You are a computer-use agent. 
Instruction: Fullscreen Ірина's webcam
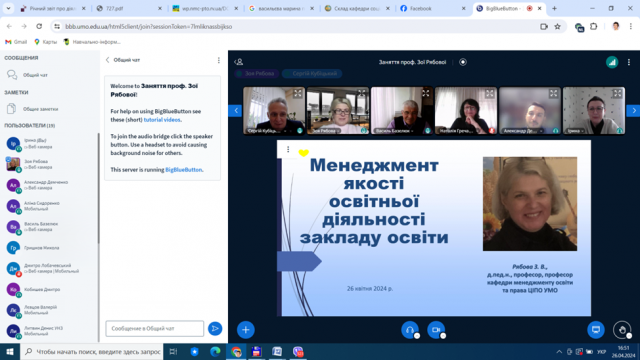pos(617,93)
